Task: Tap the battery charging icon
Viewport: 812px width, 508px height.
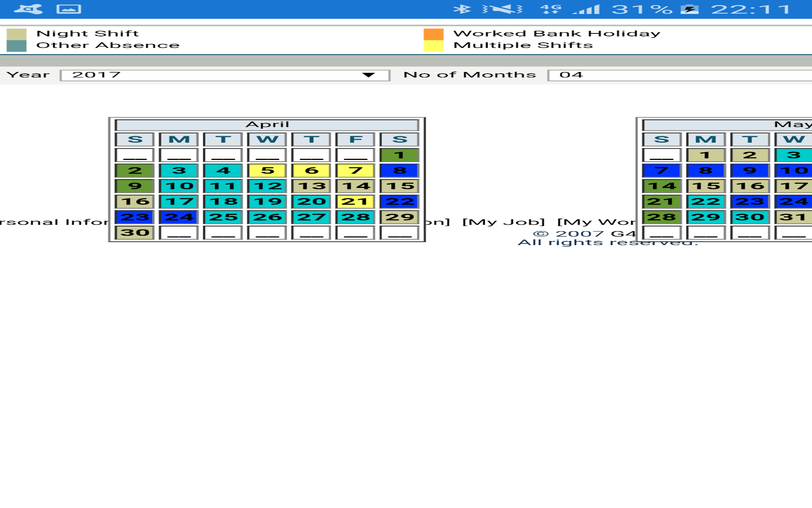Action: click(x=689, y=9)
